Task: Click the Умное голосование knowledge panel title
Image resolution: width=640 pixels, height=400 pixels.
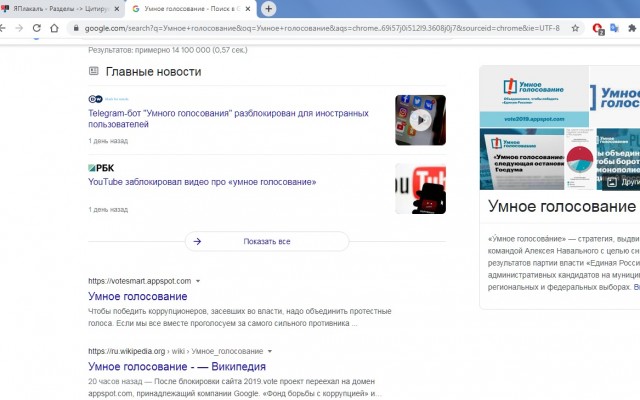Action: tap(563, 206)
